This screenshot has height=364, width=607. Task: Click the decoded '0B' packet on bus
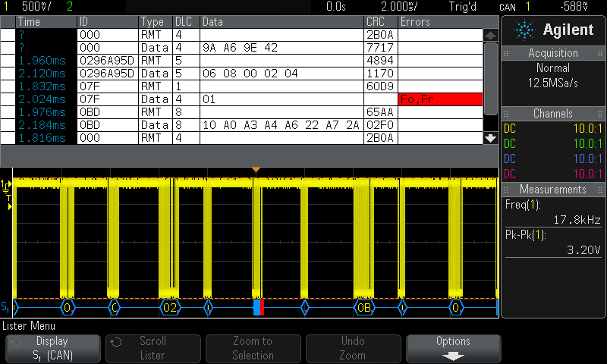(x=364, y=307)
